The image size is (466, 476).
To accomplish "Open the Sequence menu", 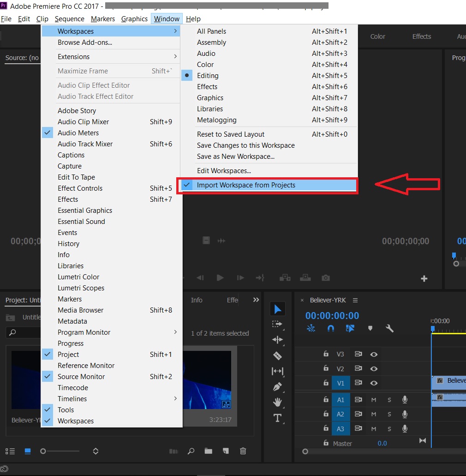I will click(70, 19).
